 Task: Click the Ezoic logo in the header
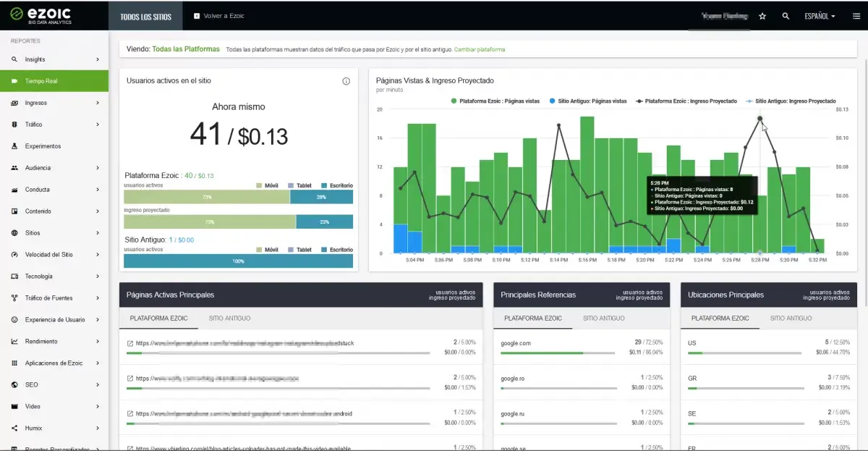click(41, 15)
